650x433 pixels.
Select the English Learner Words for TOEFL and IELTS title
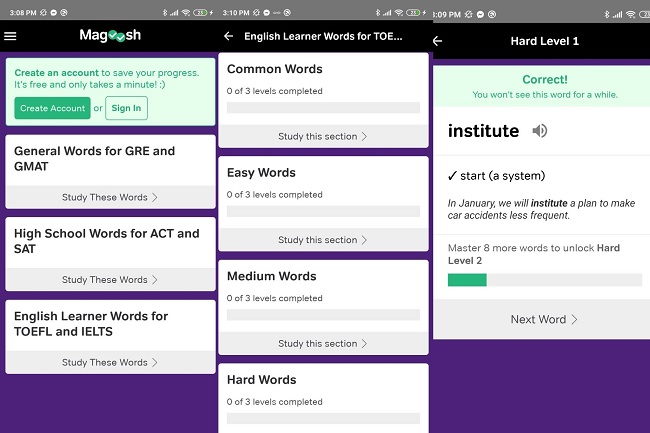click(x=91, y=324)
